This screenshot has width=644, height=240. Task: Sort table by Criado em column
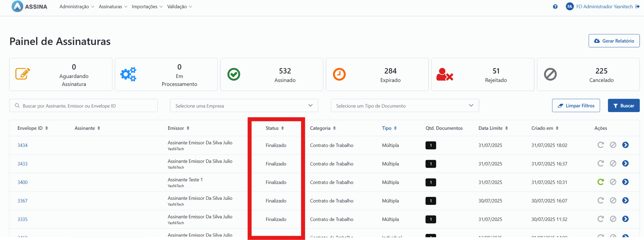[x=545, y=128]
